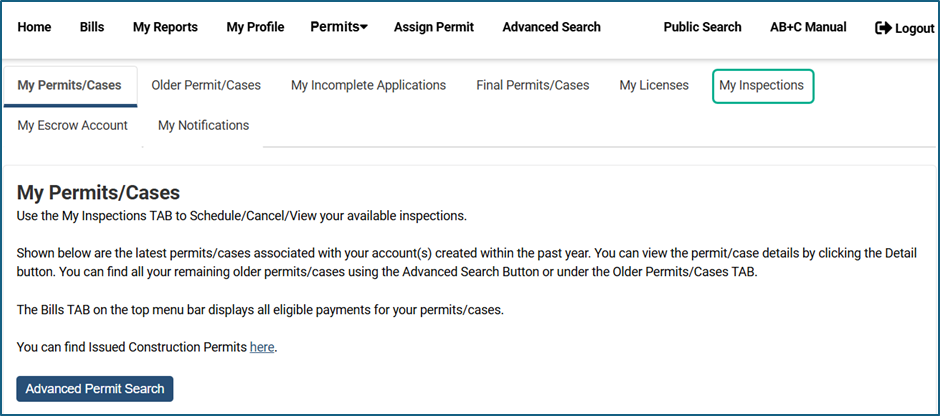Screen dimensions: 940x416
Task: Click the Logout arrow icon
Action: coord(883,28)
